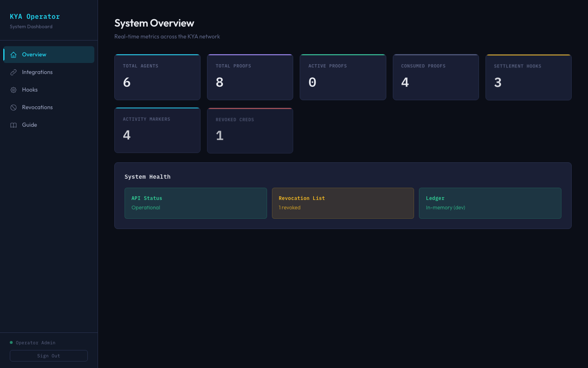Open the Settlement Hooks metric card
This screenshot has width=588, height=368.
click(528, 77)
